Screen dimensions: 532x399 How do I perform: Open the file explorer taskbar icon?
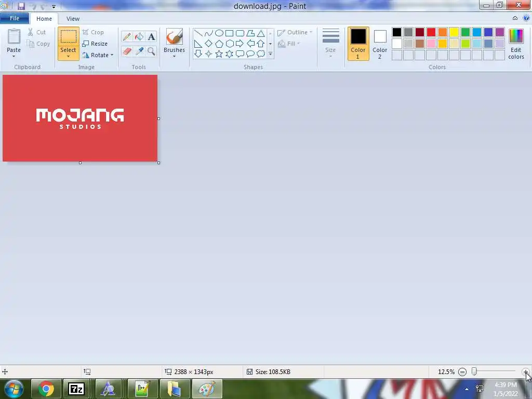(x=175, y=389)
